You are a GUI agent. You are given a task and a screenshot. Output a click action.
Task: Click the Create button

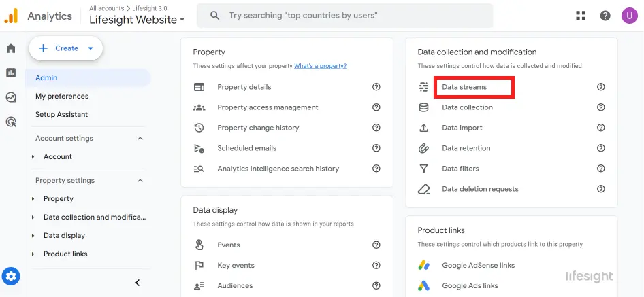click(x=66, y=48)
